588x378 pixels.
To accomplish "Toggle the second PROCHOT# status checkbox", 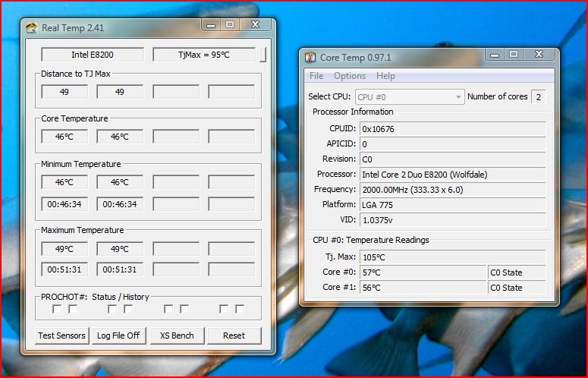I will [x=73, y=309].
